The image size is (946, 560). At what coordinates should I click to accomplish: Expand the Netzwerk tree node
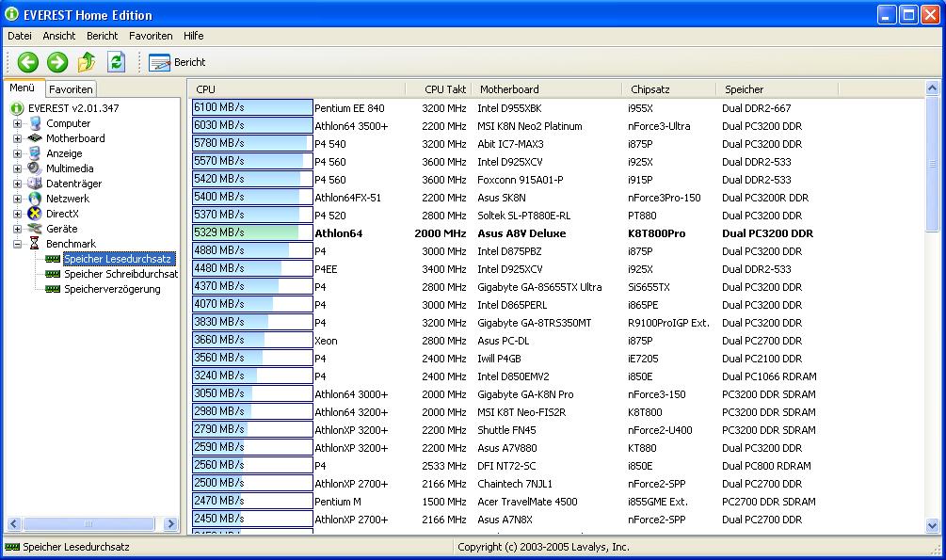click(x=17, y=200)
